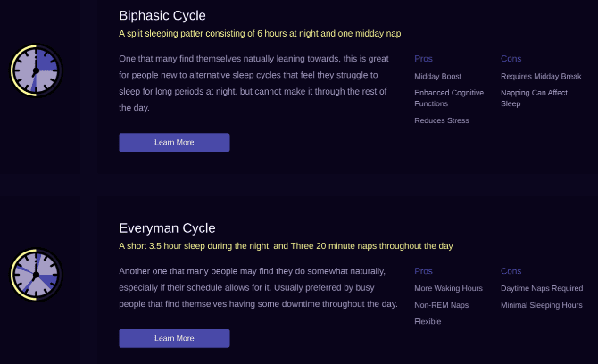This screenshot has width=598, height=364.
Task: Click the Everyman yellow subtitle about 20 minute naps
Action: tap(286, 246)
